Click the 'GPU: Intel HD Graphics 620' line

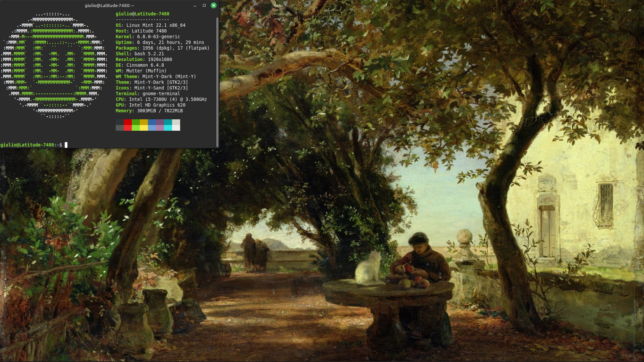pyautogui.click(x=150, y=105)
